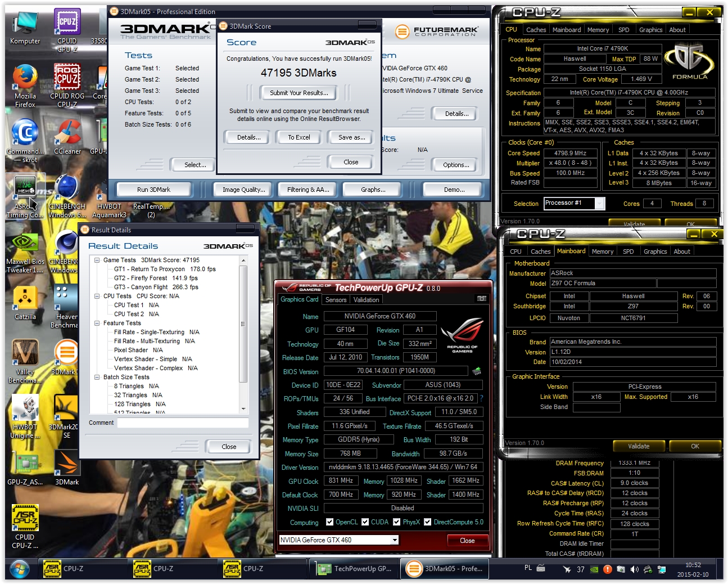
Task: Click Run 3DMark button
Action: point(153,190)
